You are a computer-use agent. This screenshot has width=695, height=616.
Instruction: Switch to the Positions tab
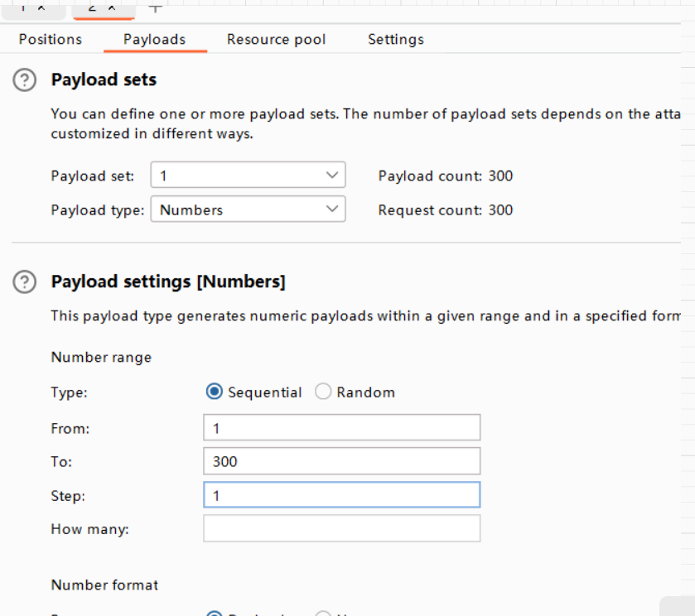point(51,40)
